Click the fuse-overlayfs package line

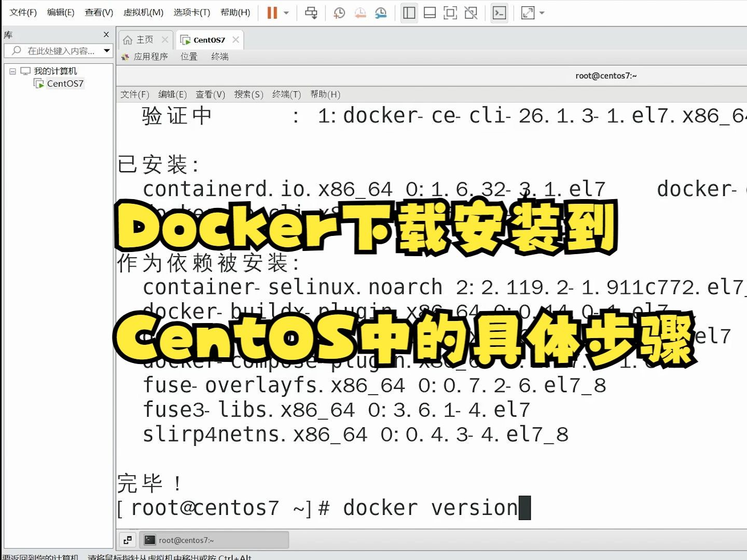click(x=375, y=385)
